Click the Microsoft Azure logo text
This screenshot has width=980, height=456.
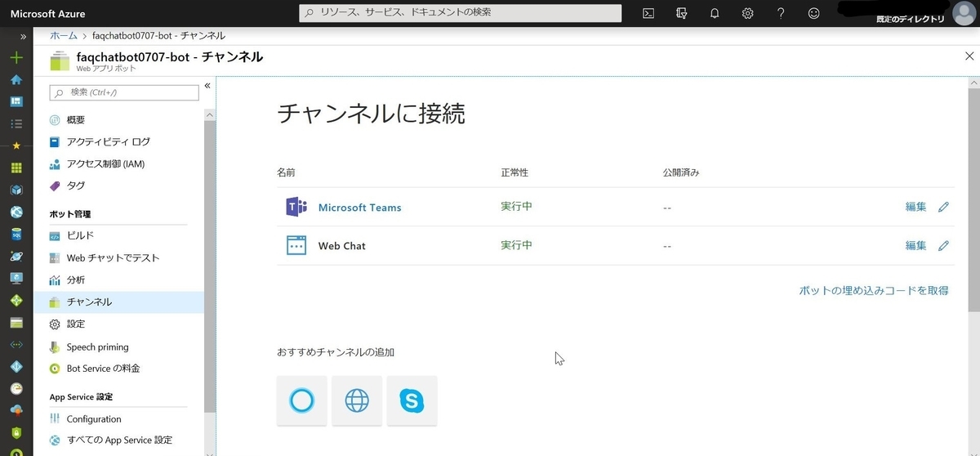pyautogui.click(x=47, y=14)
